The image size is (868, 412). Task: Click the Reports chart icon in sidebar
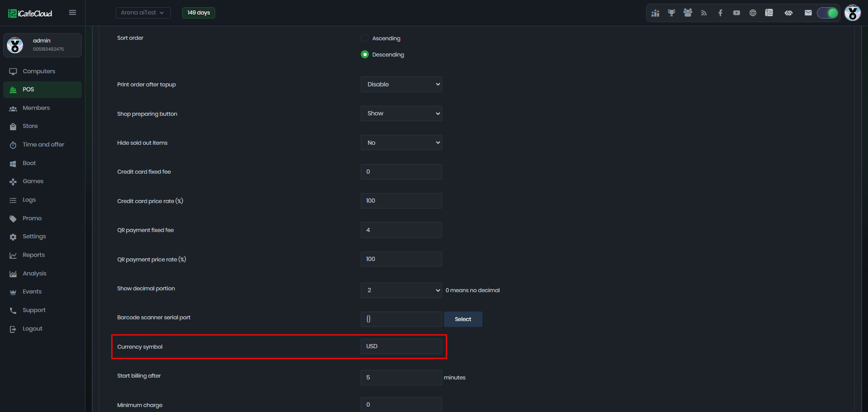(13, 255)
